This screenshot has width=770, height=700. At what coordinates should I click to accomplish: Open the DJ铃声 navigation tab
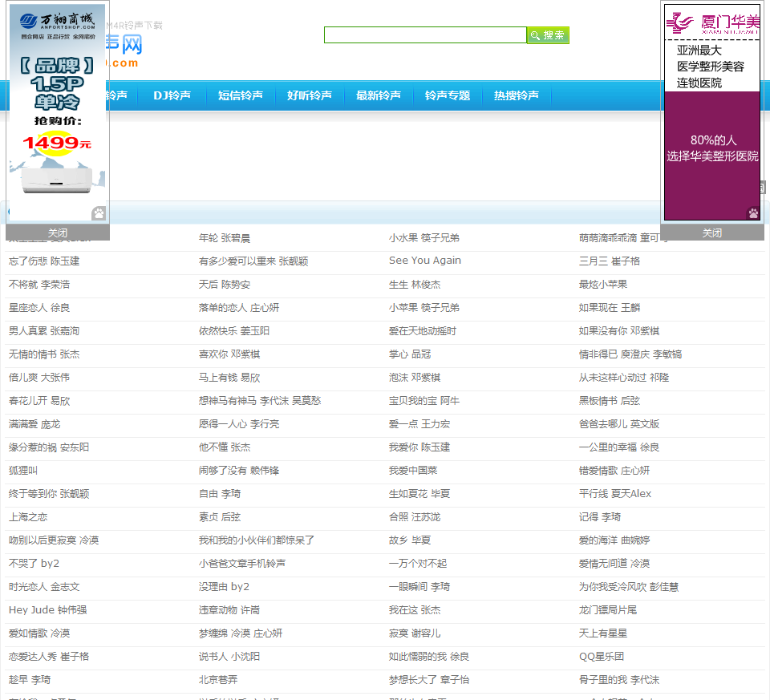pyautogui.click(x=172, y=95)
